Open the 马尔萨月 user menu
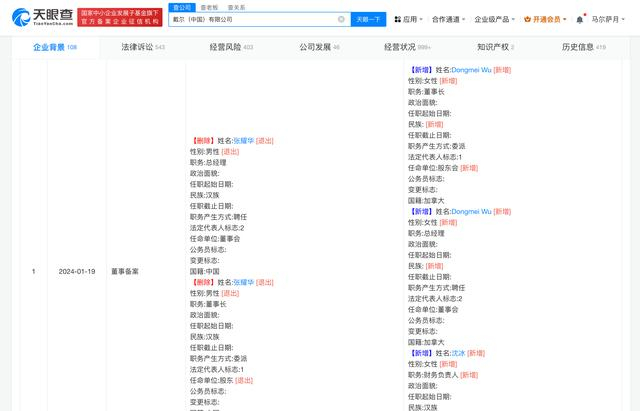This screenshot has height=411, width=640. (608, 19)
